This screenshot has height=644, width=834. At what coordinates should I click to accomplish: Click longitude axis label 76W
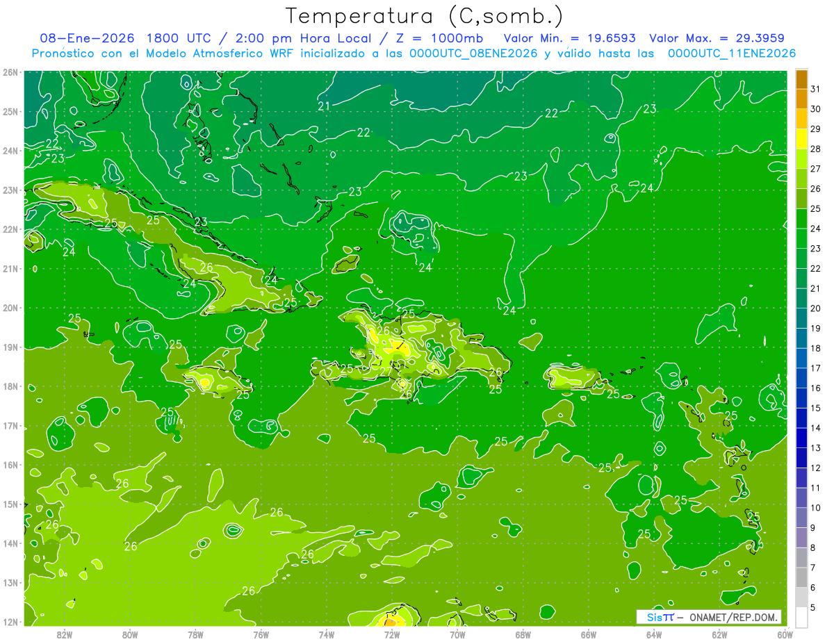(261, 634)
